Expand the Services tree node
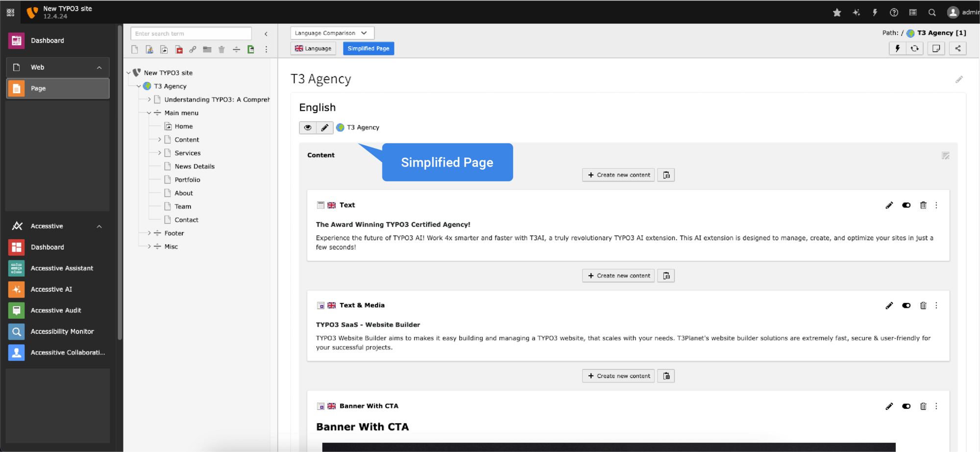 [159, 153]
